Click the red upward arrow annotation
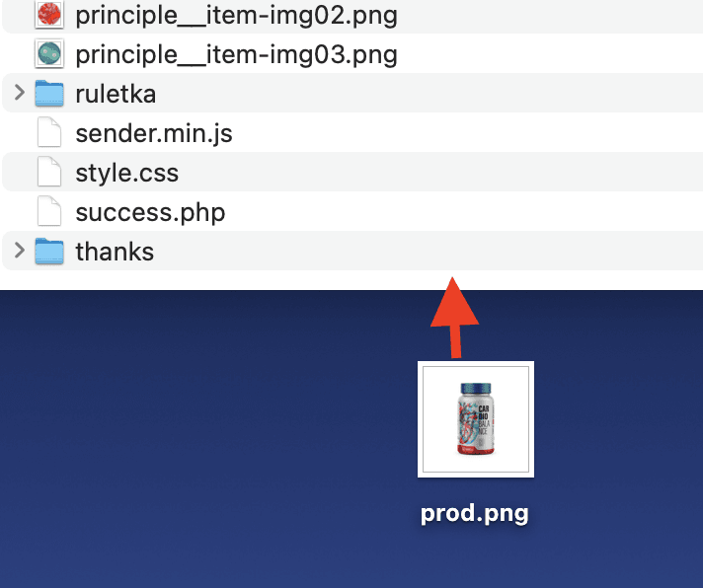Screen dimensions: 703x588 454,318
